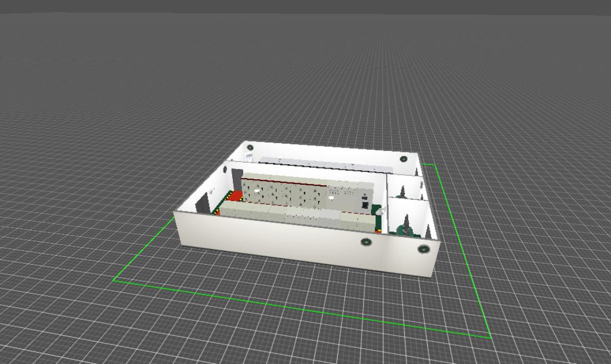Click the round marker at front-right wall corner
This screenshot has width=611, height=364.
click(423, 249)
